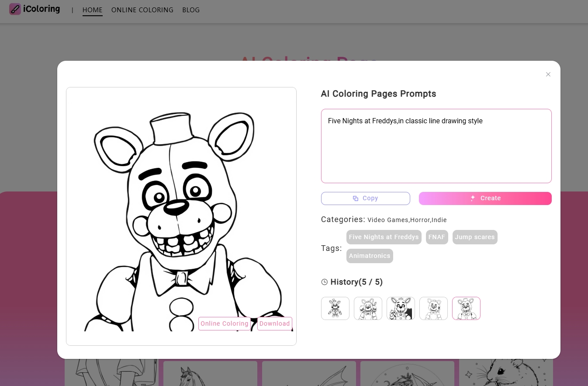Open the BLOG menu item
This screenshot has height=386, width=588.
(191, 10)
